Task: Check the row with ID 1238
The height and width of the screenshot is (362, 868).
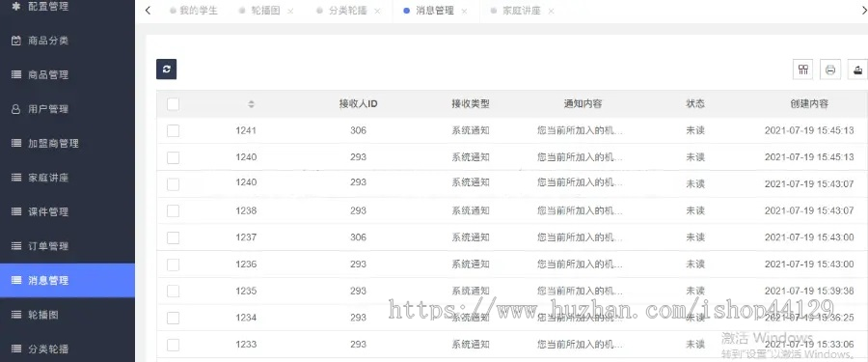Action: pos(174,210)
